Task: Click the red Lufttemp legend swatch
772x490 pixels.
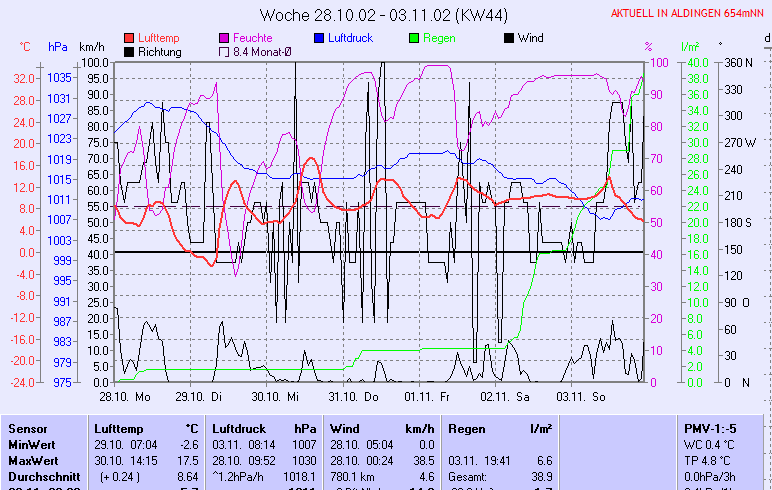Action: tap(129, 38)
